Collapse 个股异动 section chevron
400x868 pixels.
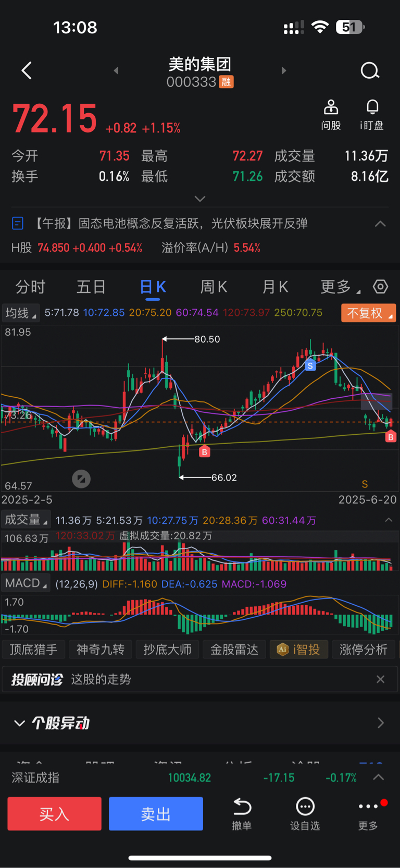(x=19, y=723)
